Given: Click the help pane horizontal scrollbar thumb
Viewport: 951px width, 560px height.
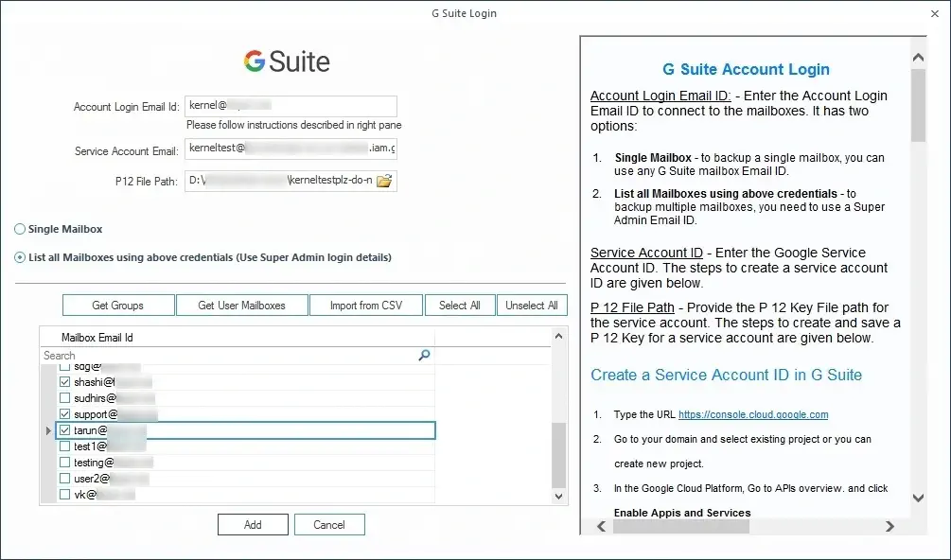Looking at the screenshot, I should click(681, 526).
